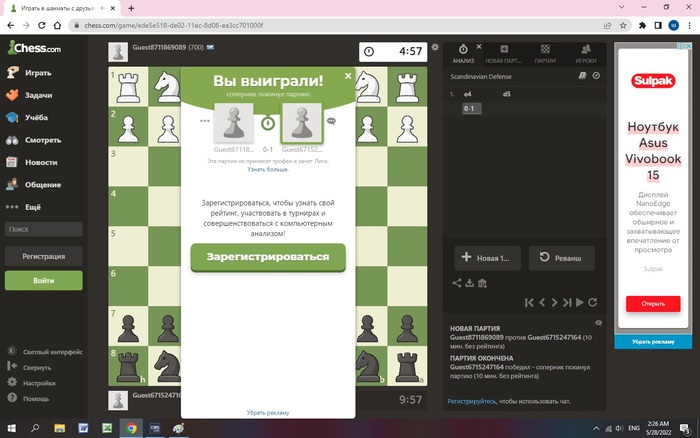
Task: Toggle the Светлый интерфейс light theme
Action: 45,352
